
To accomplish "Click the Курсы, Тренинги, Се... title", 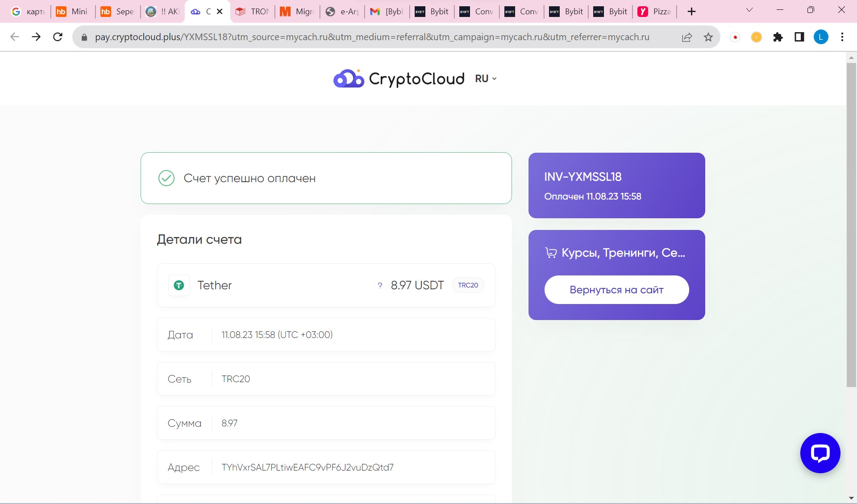I will click(x=623, y=253).
